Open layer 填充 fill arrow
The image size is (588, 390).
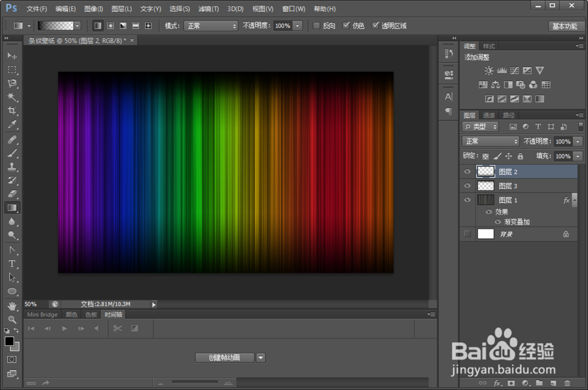[578, 156]
